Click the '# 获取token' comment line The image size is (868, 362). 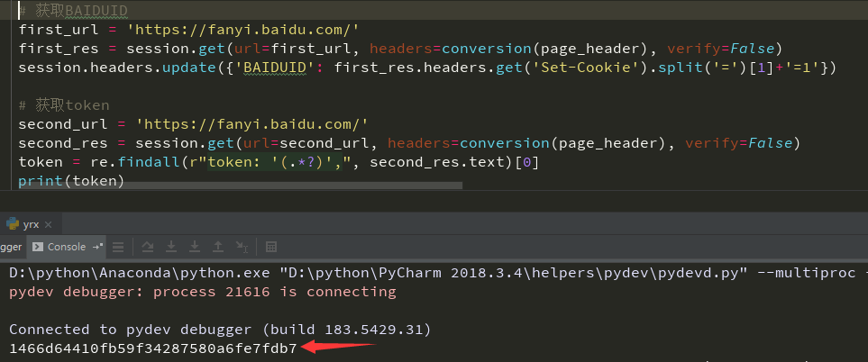64,105
